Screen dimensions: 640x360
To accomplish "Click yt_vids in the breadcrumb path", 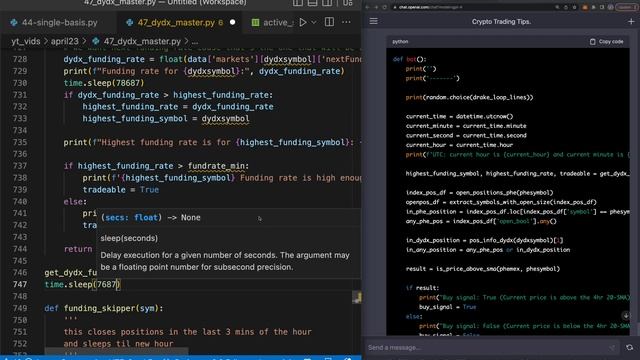I will point(26,41).
